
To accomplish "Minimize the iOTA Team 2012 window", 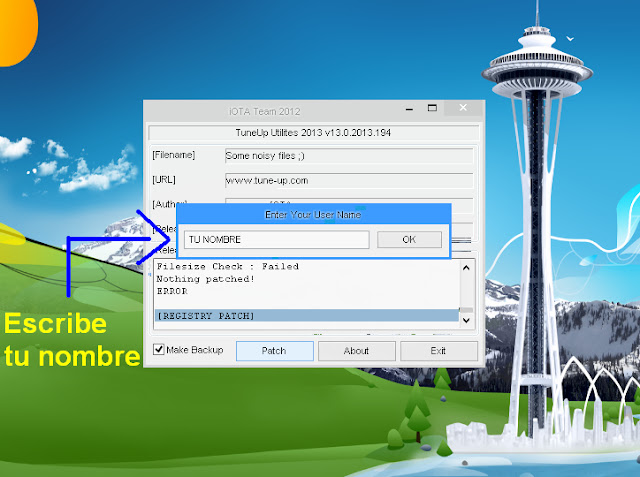I will click(x=409, y=109).
